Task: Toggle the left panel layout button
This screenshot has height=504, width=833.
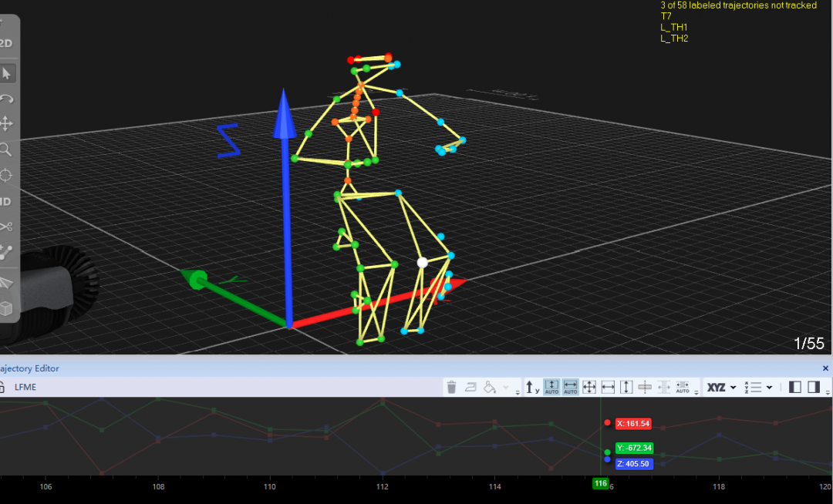Action: coord(795,387)
